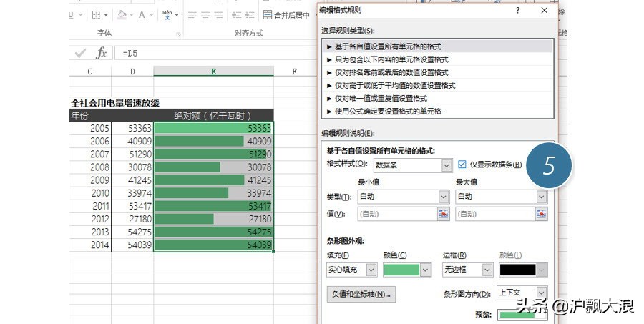Select rule 只为包含以下内容的单元格设置格式
Screen dimensions: 644x324
point(437,59)
